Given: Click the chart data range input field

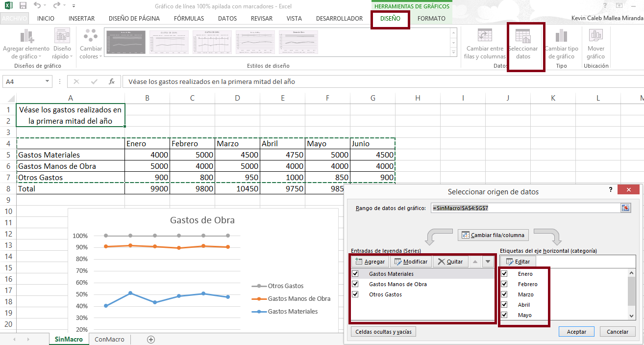Looking at the screenshot, I should coord(524,208).
